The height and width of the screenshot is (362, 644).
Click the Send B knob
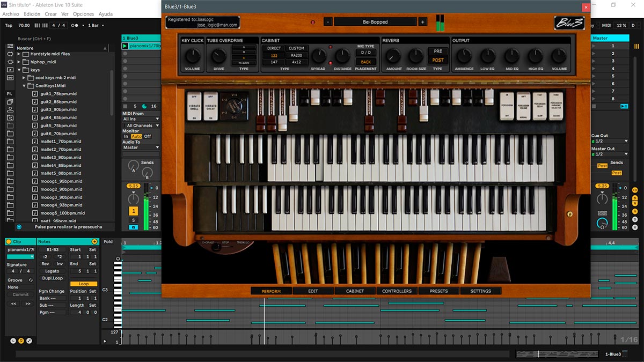(147, 173)
